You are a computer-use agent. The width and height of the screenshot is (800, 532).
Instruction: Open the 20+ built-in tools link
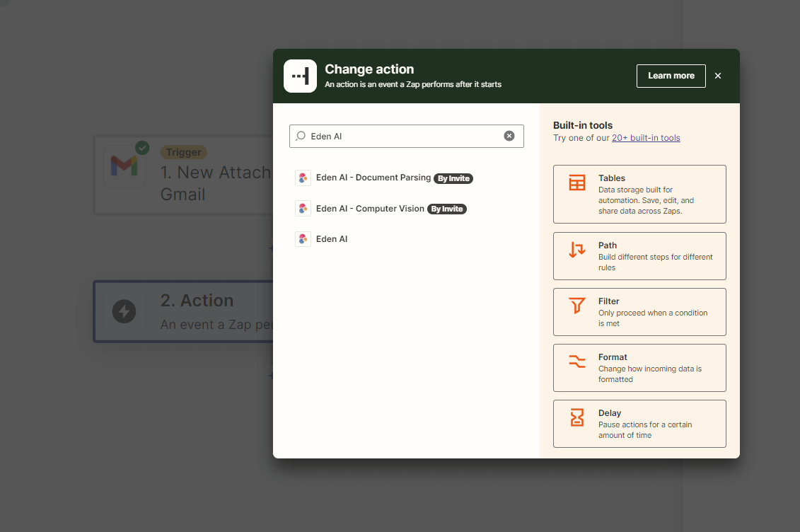[646, 138]
